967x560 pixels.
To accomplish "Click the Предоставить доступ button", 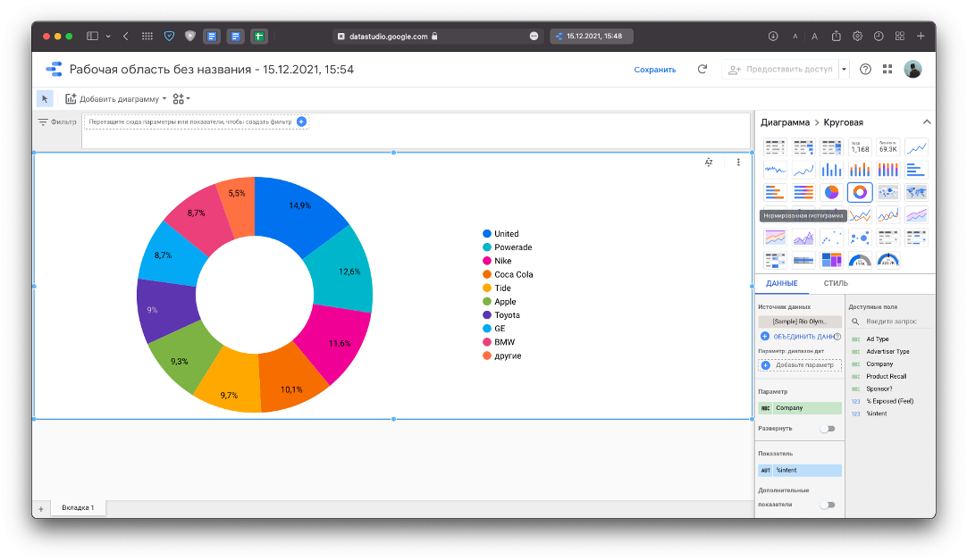I will (x=780, y=69).
